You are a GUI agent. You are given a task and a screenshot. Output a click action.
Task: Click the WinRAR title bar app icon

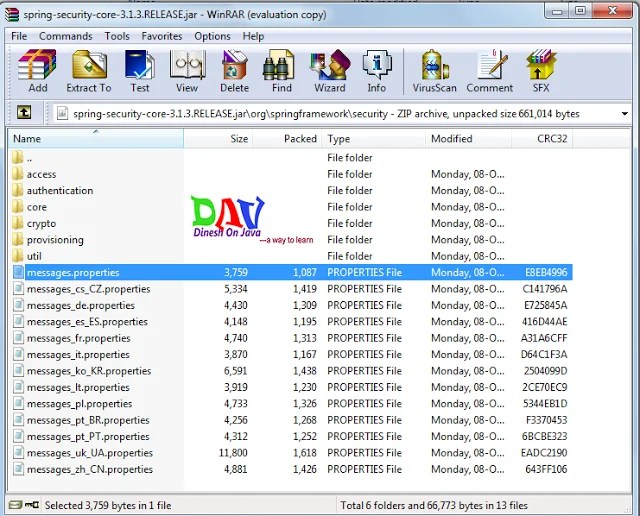12,15
